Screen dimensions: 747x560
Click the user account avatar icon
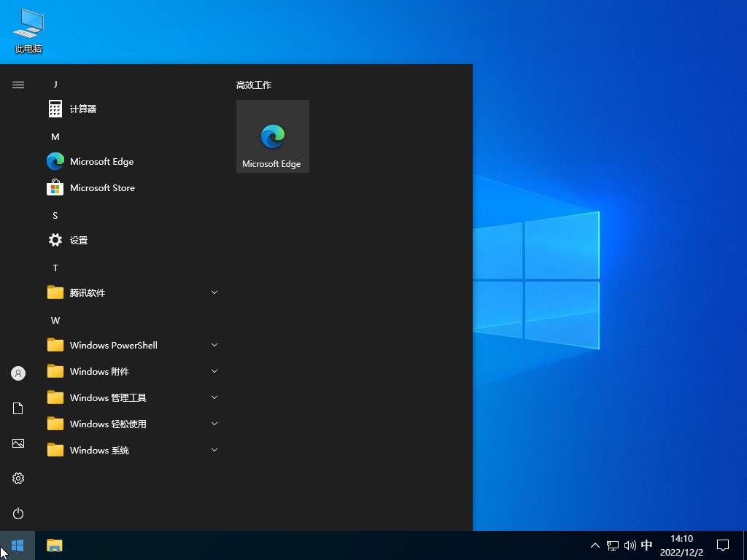pyautogui.click(x=18, y=373)
